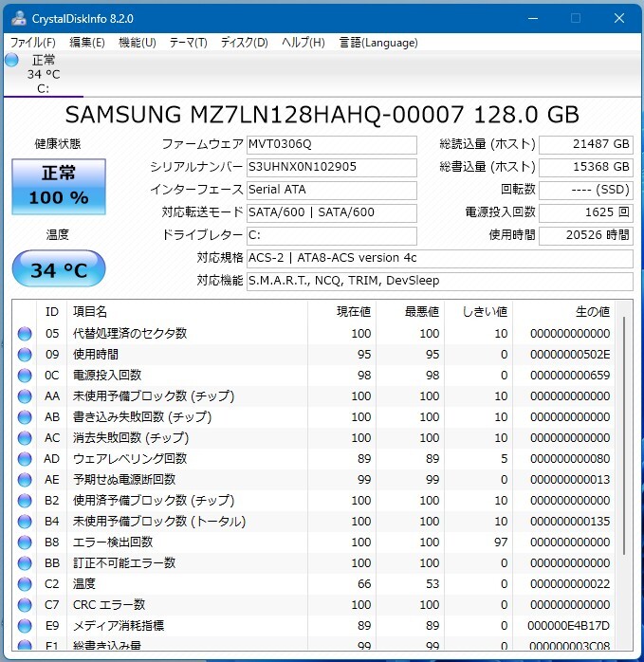Click the status orb for attribute C7

[x=25, y=605]
